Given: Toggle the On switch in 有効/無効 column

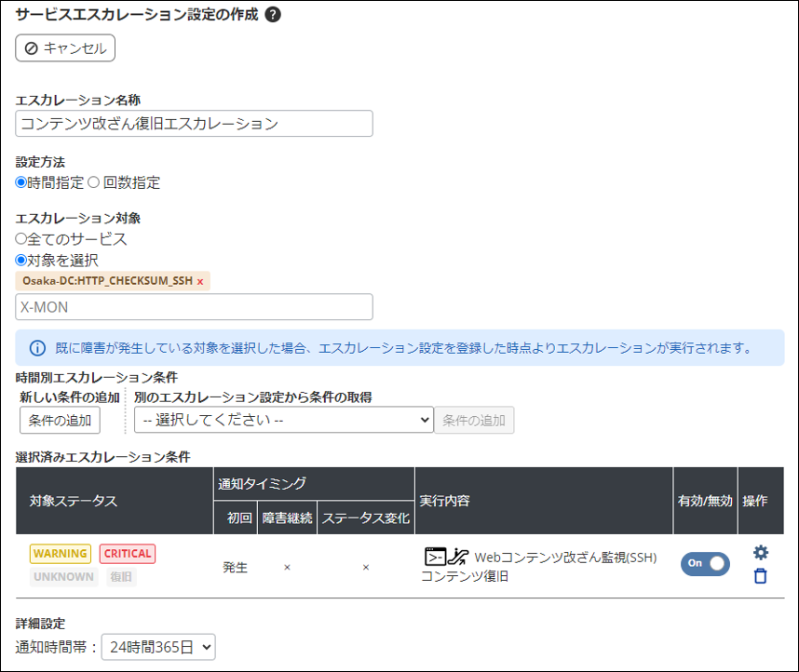Looking at the screenshot, I should point(705,564).
